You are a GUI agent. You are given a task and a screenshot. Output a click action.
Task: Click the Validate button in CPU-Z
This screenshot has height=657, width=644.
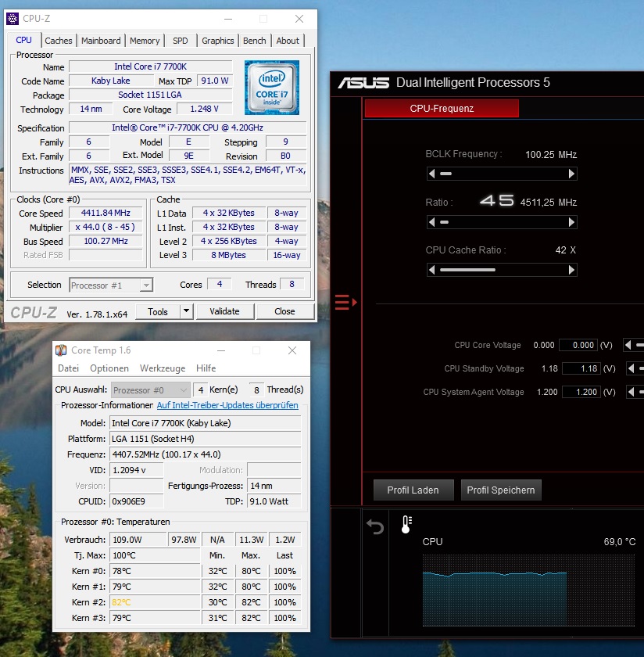225,311
